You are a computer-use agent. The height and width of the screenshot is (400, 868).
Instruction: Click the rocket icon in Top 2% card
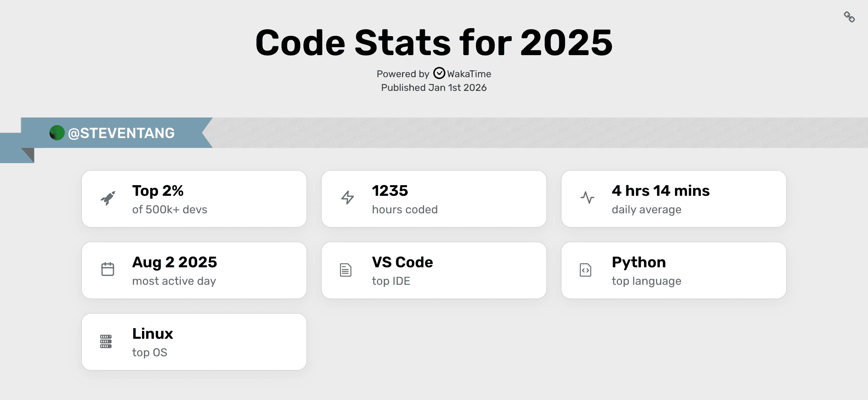coord(108,198)
